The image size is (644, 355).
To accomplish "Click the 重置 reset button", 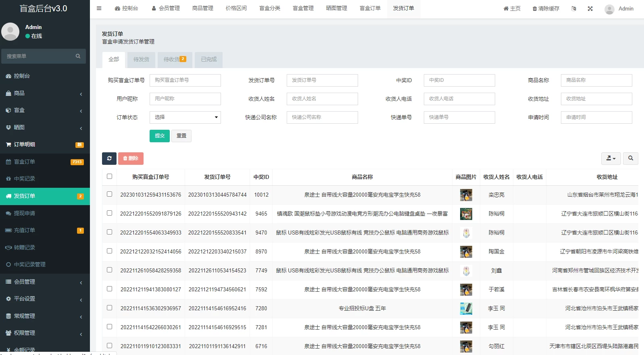I will click(x=181, y=136).
